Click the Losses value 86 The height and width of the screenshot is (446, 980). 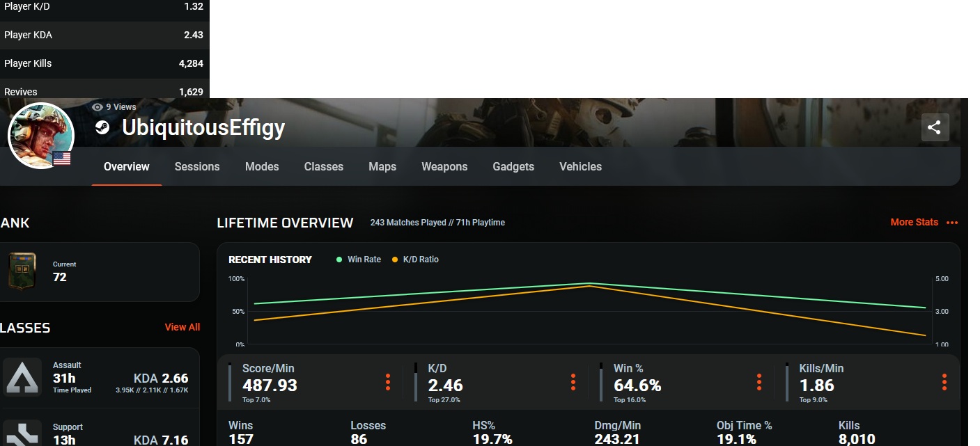pyautogui.click(x=359, y=439)
